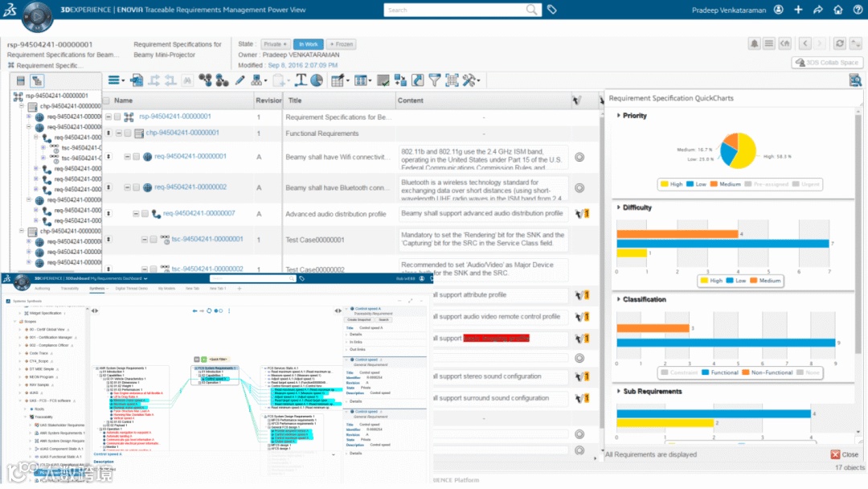The image size is (868, 489).
Task: Open the hamburger actions menu dropdown
Action: (115, 80)
